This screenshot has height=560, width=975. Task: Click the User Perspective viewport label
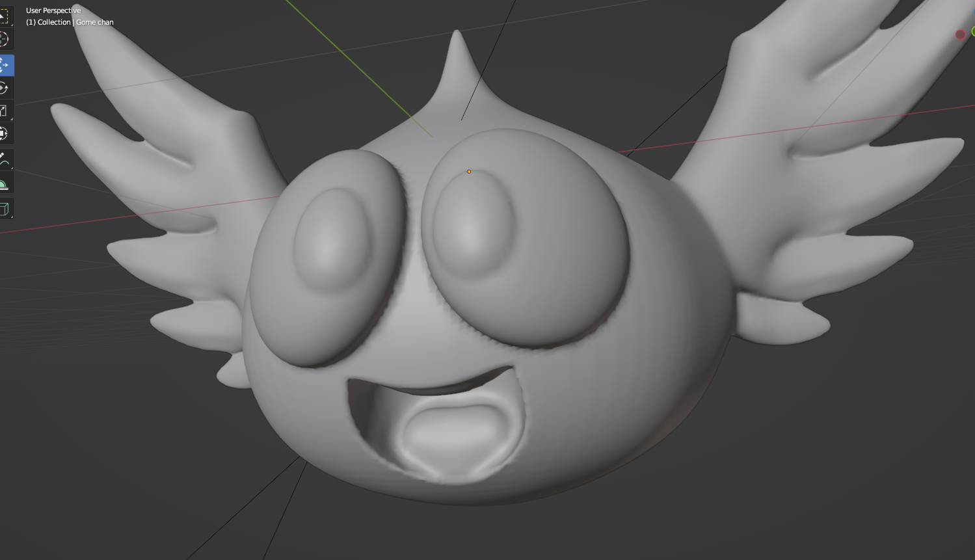click(x=53, y=10)
